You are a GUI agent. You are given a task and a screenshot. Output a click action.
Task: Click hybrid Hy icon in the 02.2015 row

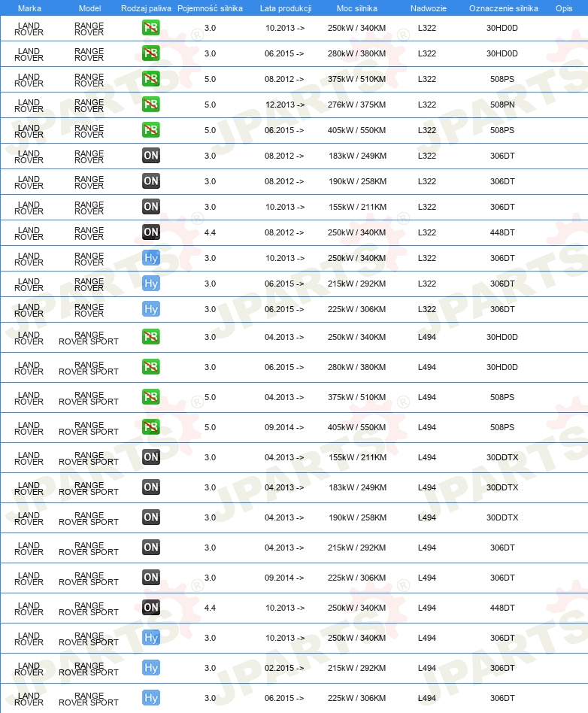(x=150, y=668)
